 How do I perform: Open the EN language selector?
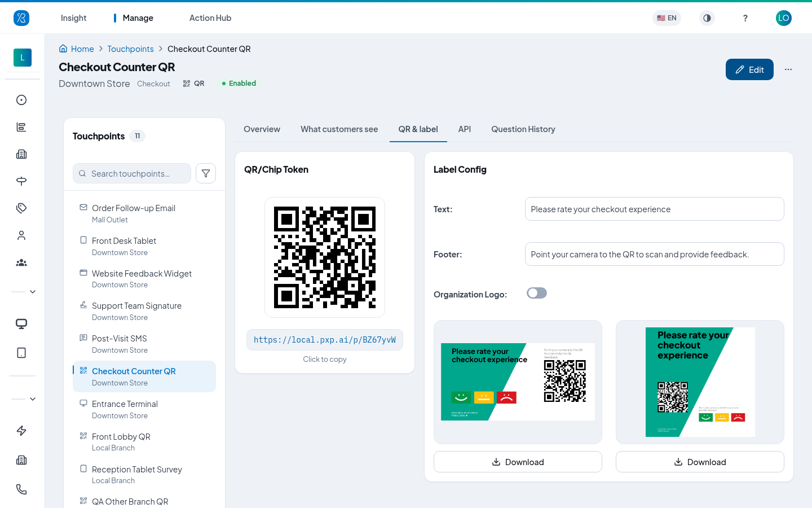[667, 18]
